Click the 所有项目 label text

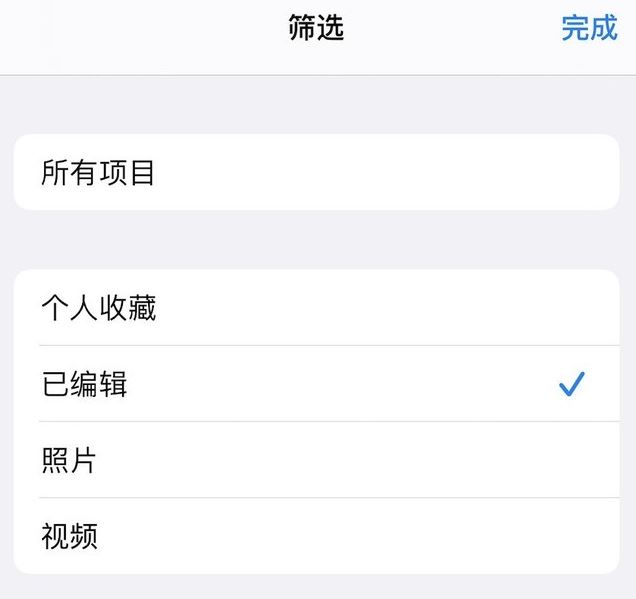(x=98, y=172)
